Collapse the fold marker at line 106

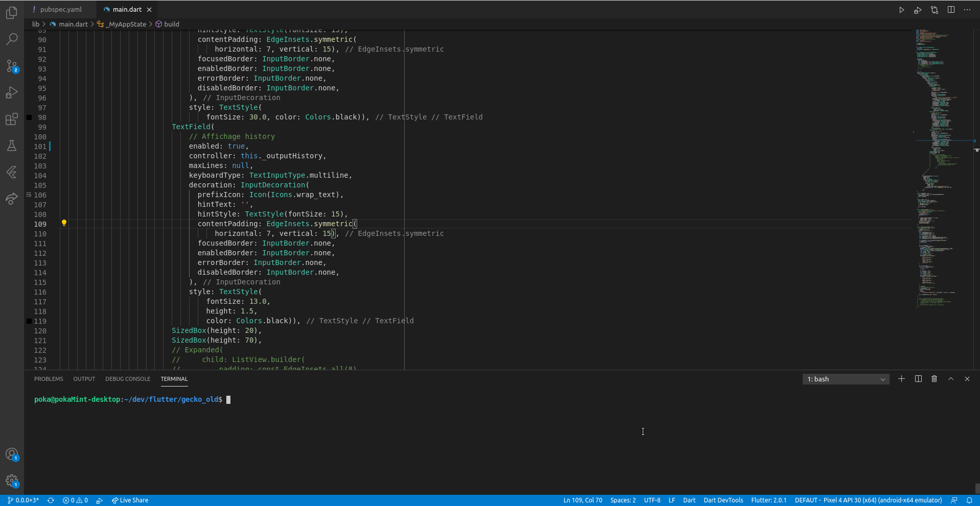[29, 195]
